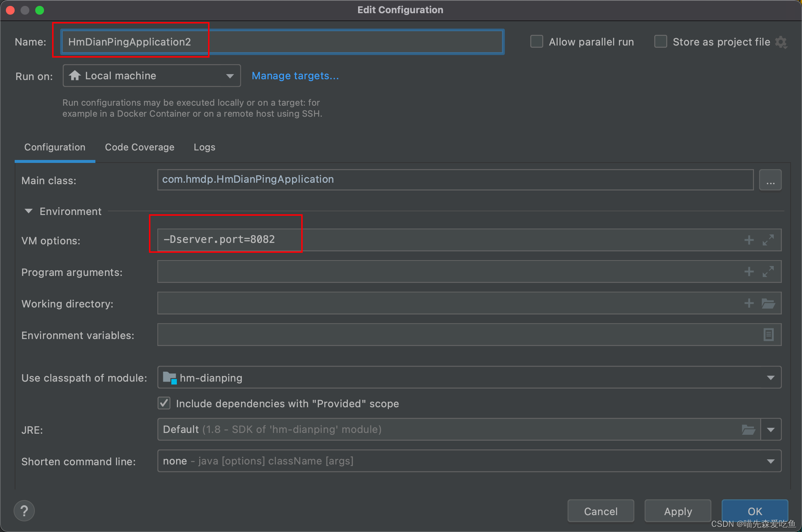Click the gear icon beside Store as project file
This screenshot has height=532, width=802.
click(x=781, y=42)
